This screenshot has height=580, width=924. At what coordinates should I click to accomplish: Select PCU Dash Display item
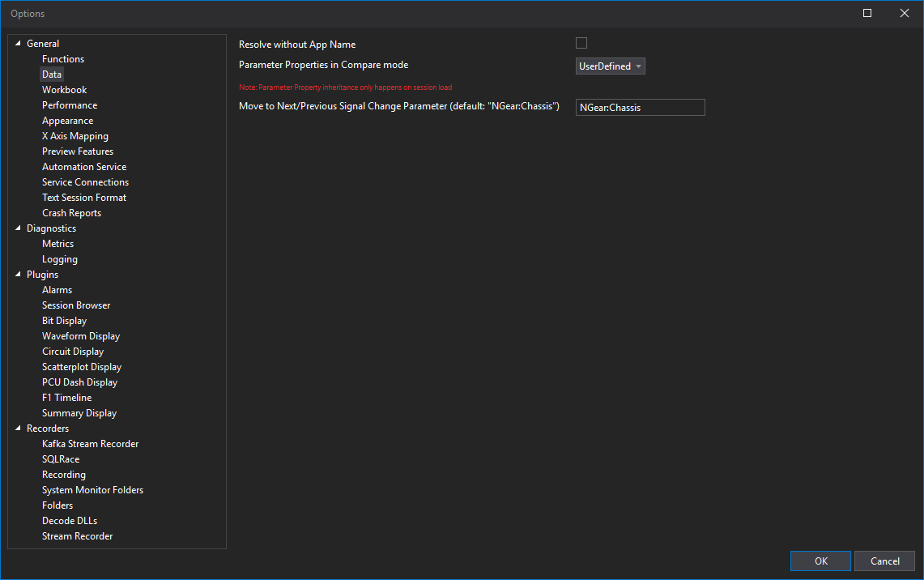tap(79, 382)
